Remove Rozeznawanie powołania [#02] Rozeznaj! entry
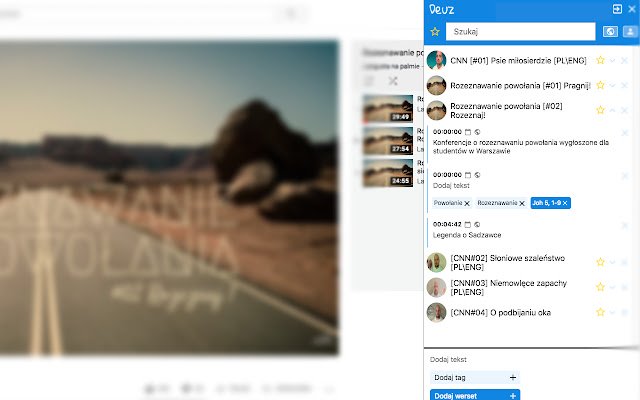 (x=624, y=110)
